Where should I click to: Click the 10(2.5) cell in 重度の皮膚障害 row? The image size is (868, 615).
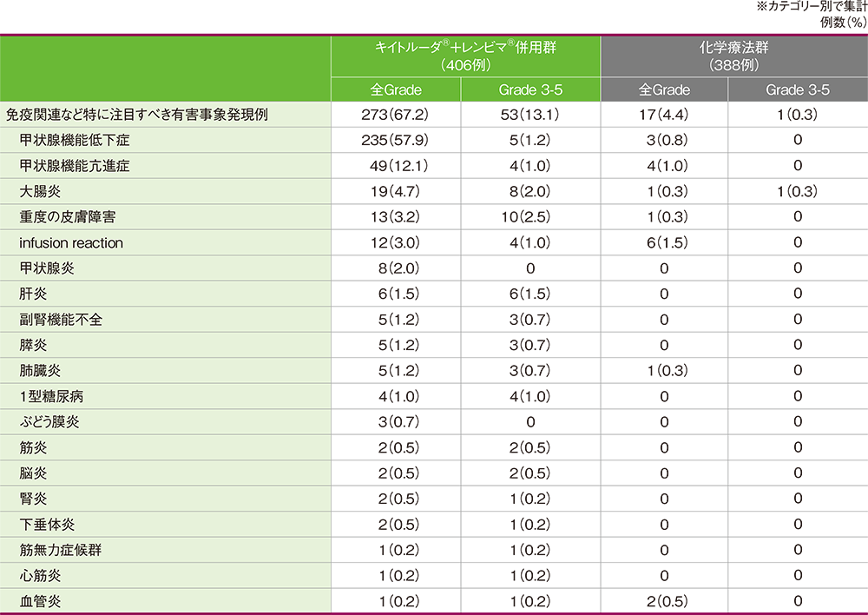tap(529, 217)
